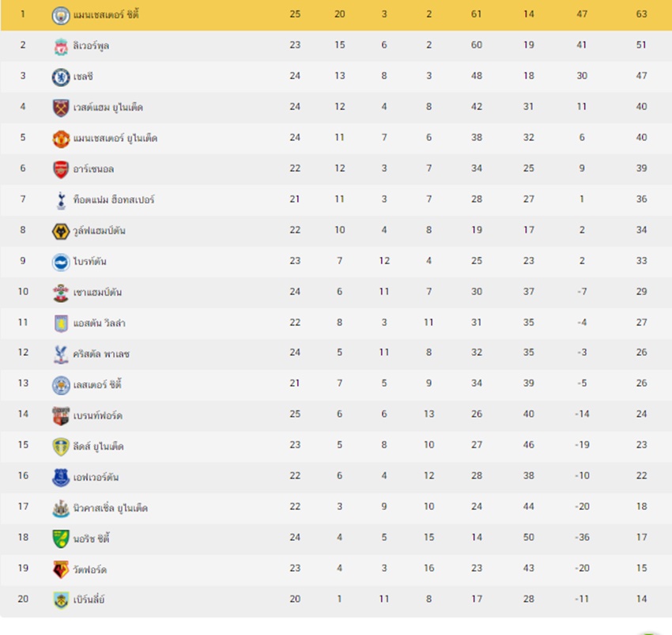Viewport: 672px width, 635px height.
Task: Click the Wolverhampton wolf head crest
Action: point(61,232)
